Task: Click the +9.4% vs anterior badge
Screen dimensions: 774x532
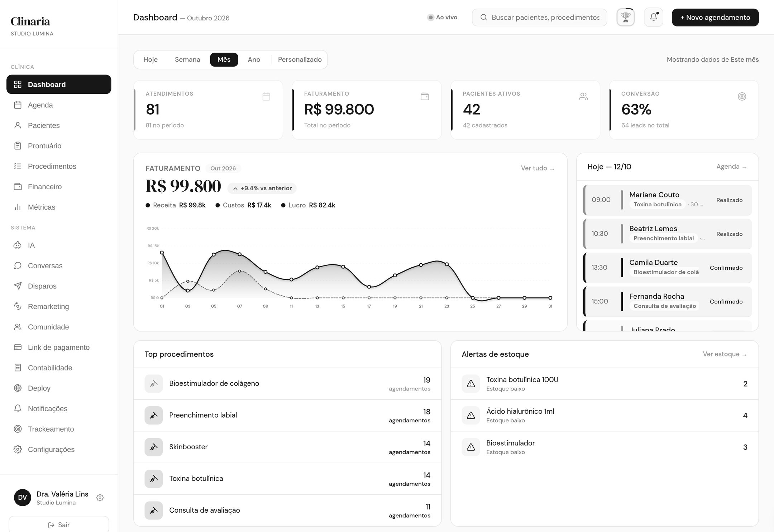Action: pos(262,188)
